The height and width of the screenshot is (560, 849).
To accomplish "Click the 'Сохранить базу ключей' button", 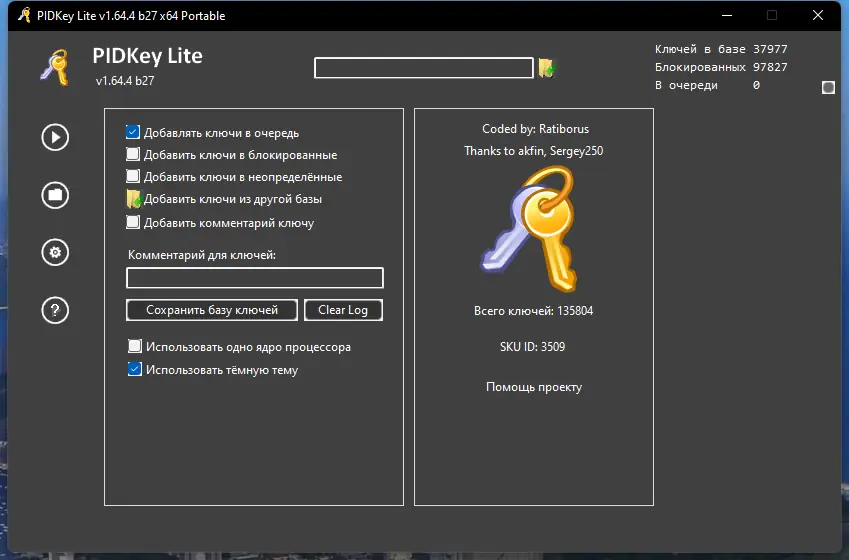I will [212, 310].
